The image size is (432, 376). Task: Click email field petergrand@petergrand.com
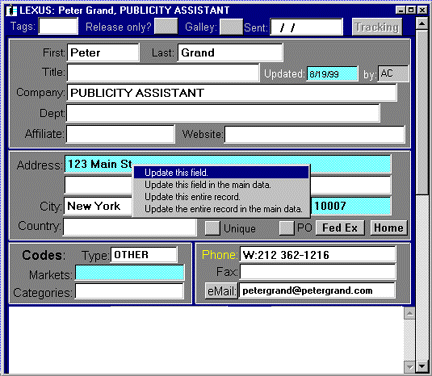tap(317, 291)
